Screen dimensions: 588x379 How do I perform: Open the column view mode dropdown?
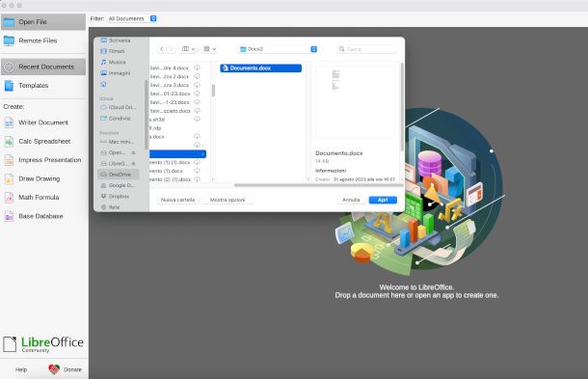(188, 49)
